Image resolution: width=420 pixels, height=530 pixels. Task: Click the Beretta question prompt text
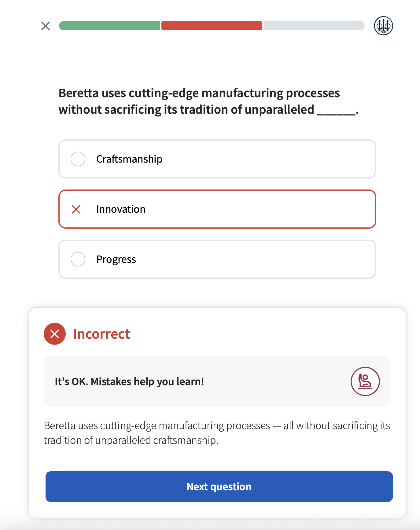209,101
